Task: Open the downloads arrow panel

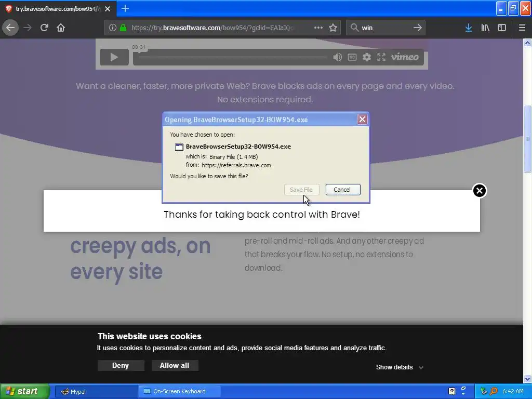Action: [469, 28]
